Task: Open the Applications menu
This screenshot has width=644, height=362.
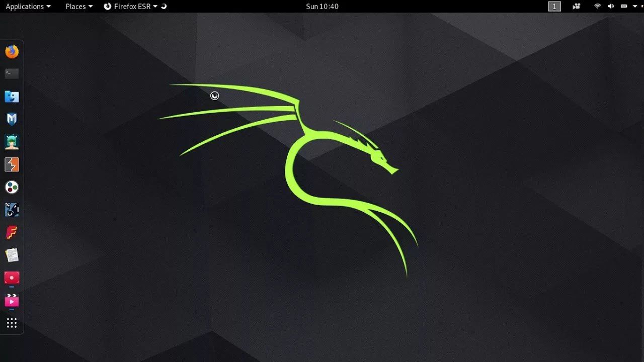Action: pos(28,7)
